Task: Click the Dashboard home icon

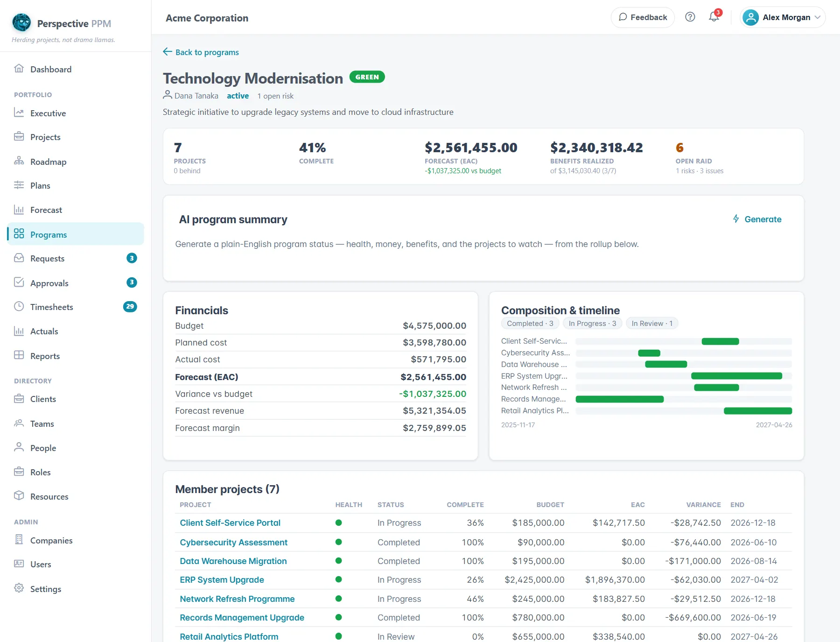Action: [x=19, y=69]
